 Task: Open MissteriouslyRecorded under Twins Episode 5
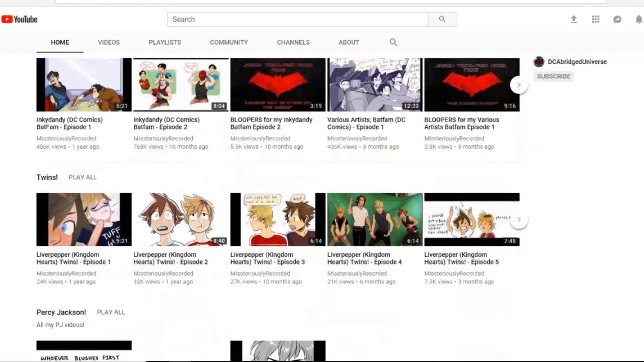454,274
